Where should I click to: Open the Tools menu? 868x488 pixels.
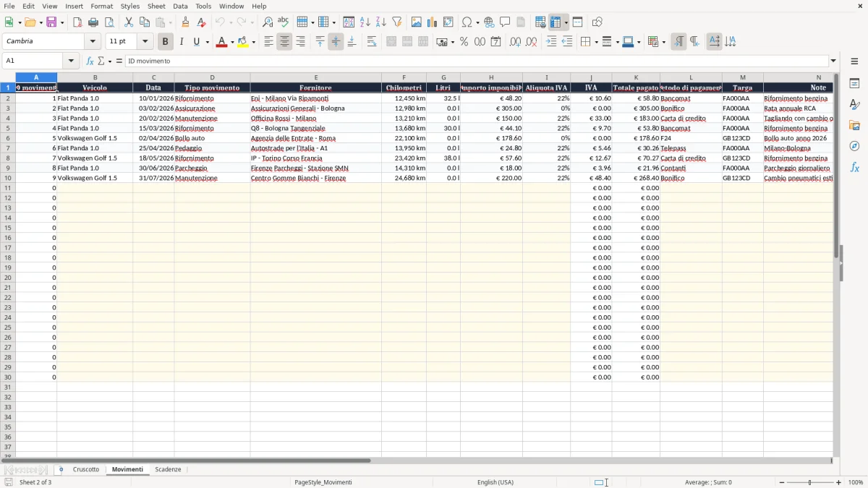click(x=203, y=6)
